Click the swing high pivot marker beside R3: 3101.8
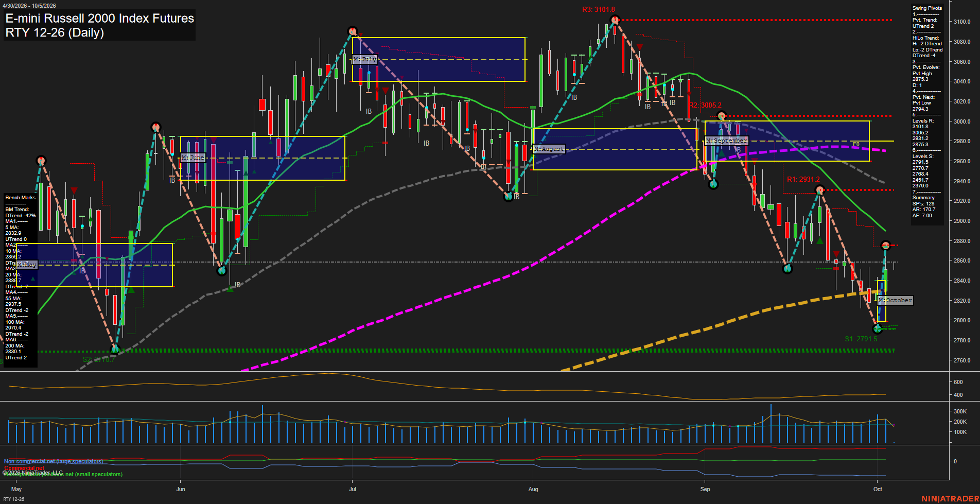Image resolution: width=980 pixels, height=504 pixels. click(x=614, y=20)
